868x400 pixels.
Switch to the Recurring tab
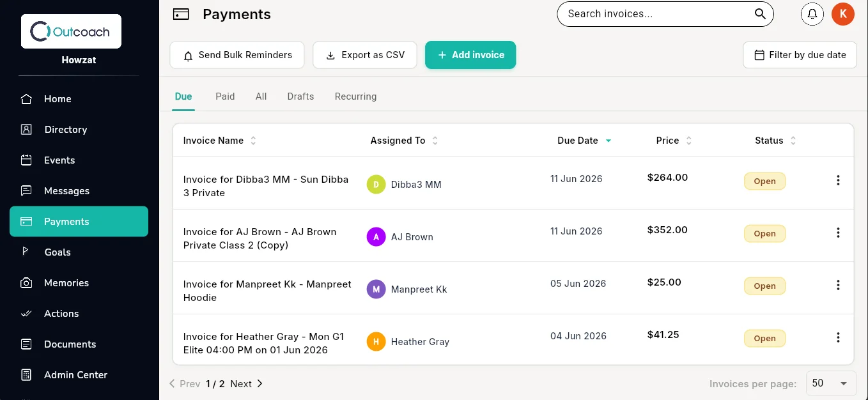[x=355, y=96]
